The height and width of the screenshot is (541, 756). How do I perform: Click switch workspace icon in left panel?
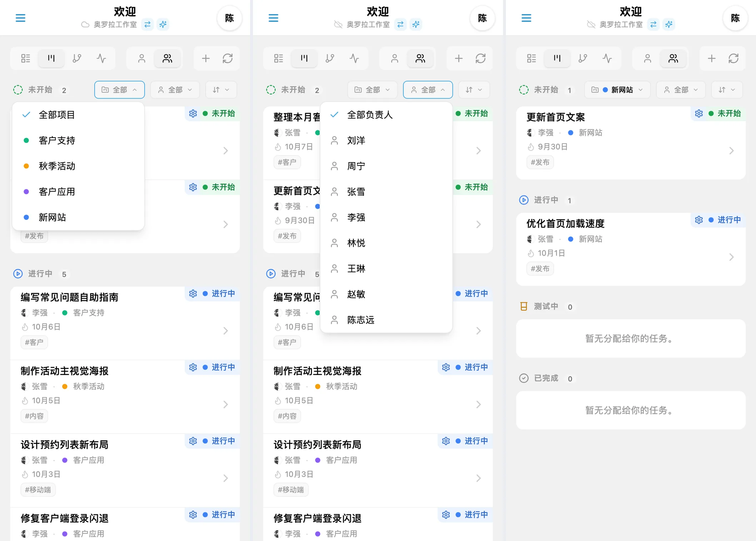[x=147, y=24]
